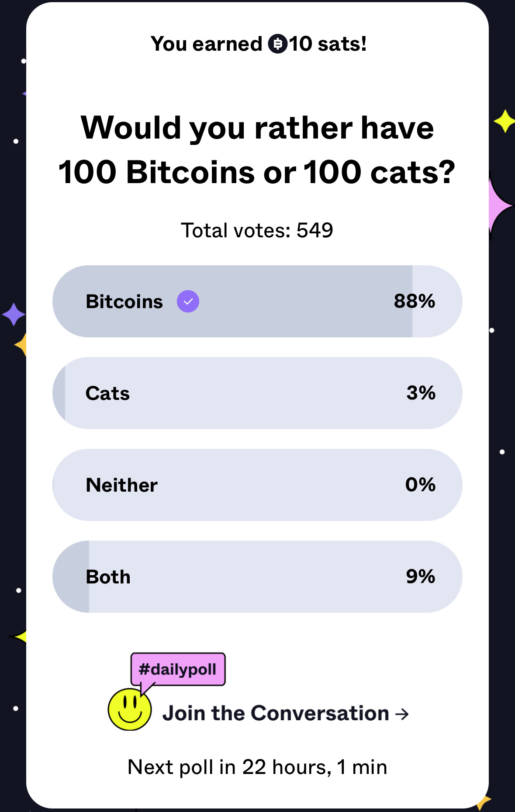The width and height of the screenshot is (515, 812).
Task: Click the yellow smiley face icon
Action: coord(130,709)
